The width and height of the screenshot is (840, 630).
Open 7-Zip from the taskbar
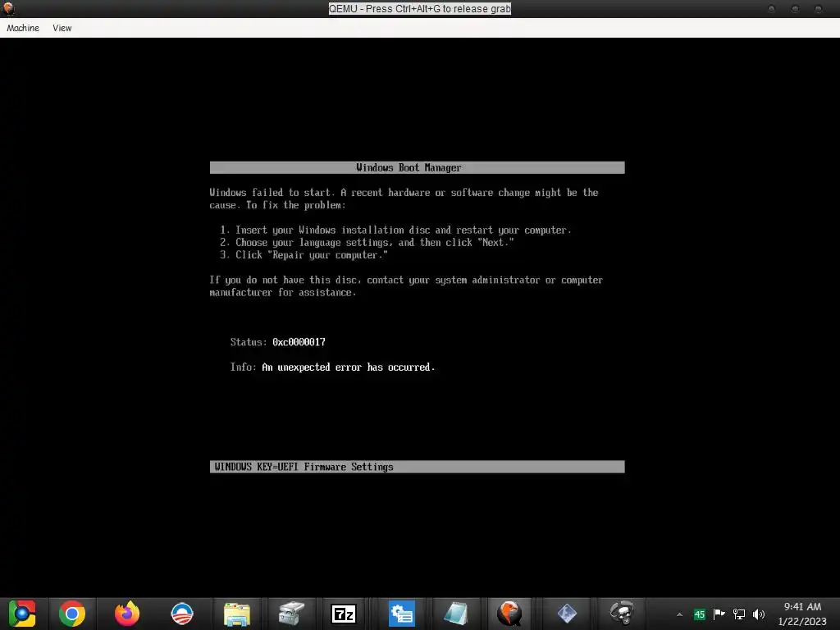pos(344,614)
